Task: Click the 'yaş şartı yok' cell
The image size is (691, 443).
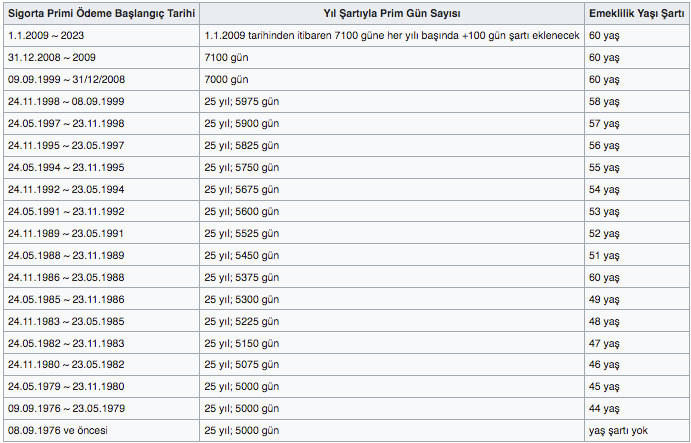Action: (x=636, y=430)
